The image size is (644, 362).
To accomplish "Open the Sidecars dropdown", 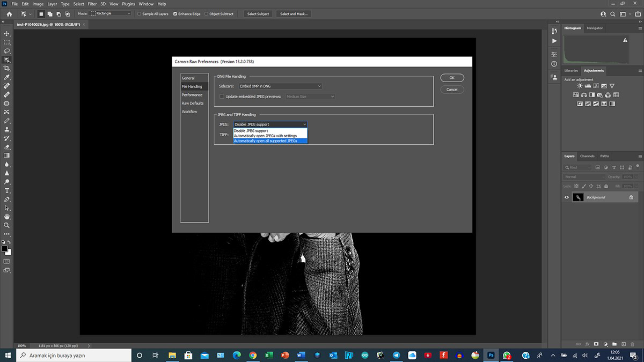I will pyautogui.click(x=280, y=86).
